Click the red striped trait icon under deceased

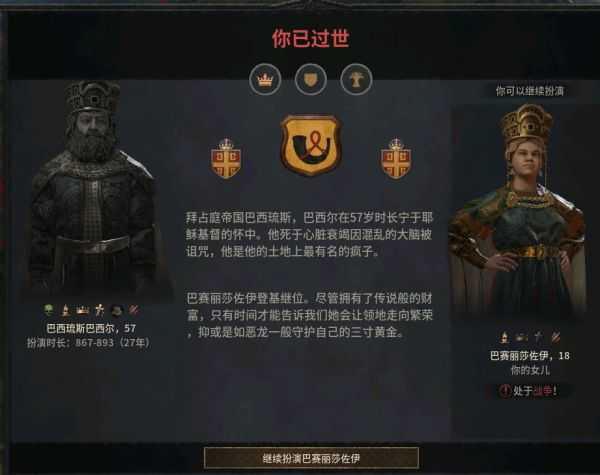point(134,310)
